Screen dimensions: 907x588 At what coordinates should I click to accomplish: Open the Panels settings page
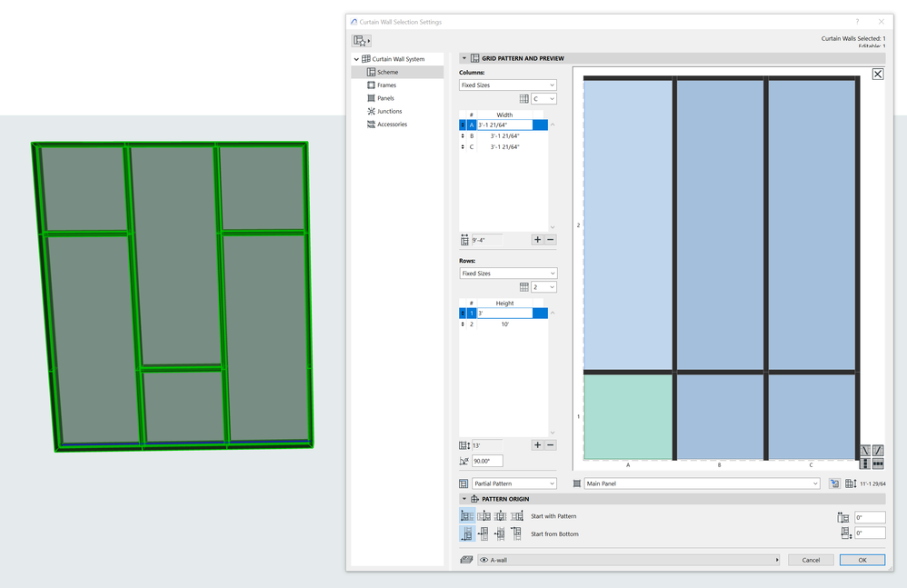(x=385, y=98)
